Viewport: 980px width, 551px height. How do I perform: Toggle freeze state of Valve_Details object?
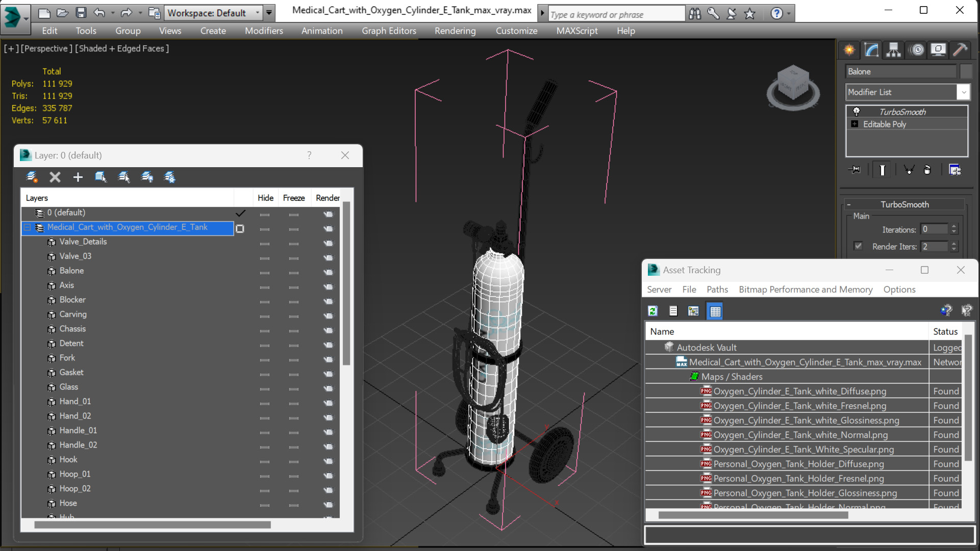tap(293, 242)
